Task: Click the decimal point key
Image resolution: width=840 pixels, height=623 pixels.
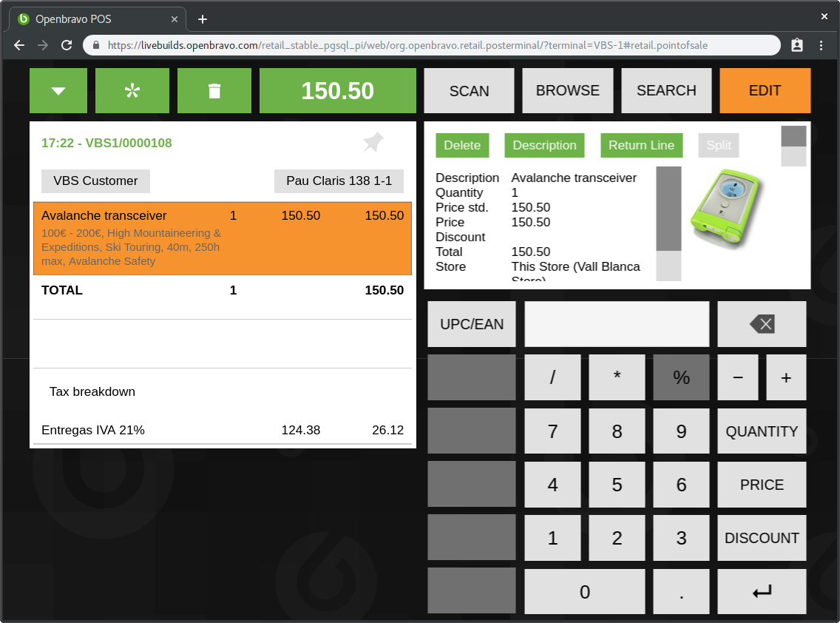Action: click(681, 591)
